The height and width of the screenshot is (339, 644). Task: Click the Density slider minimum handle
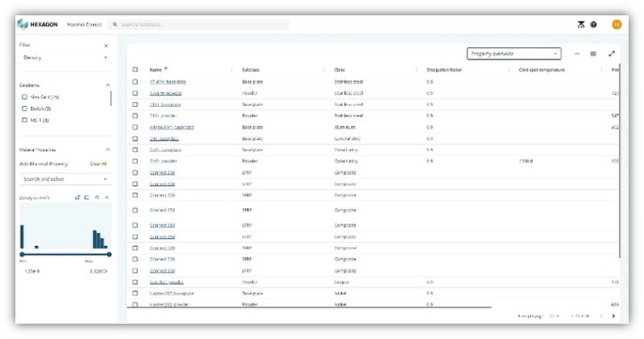pyautogui.click(x=22, y=255)
